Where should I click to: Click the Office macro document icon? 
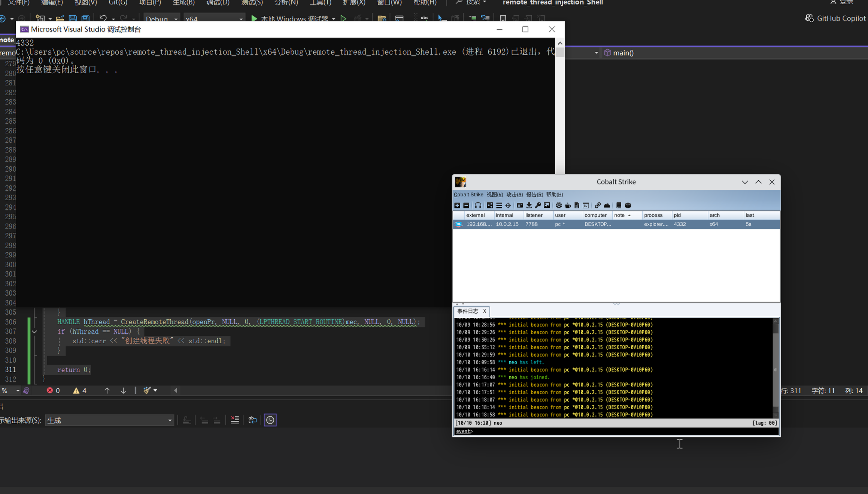(577, 205)
